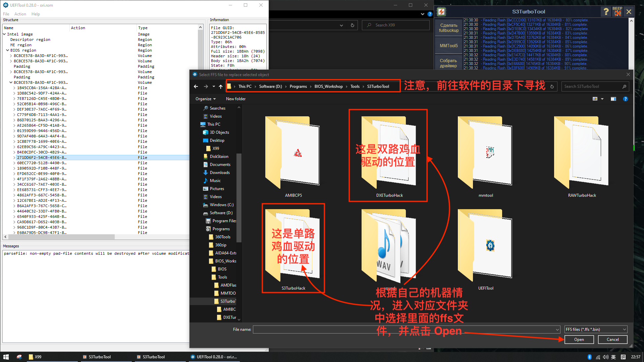The height and width of the screenshot is (362, 644).
Task: Click Сделать fullbuckup button
Action: click(449, 28)
